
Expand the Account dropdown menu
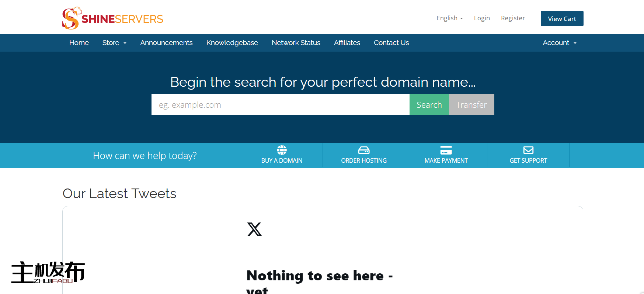click(x=559, y=43)
